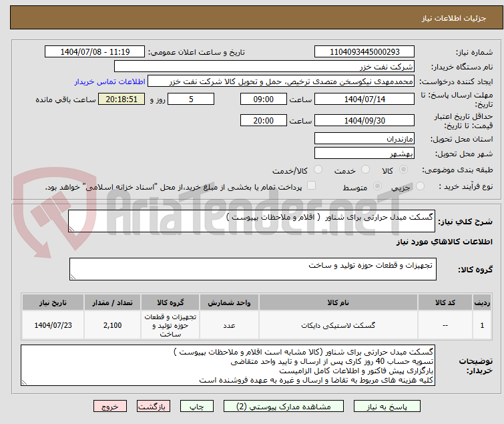The height and width of the screenshot is (424, 504).
Task: Click the resize handle of توضیحات خریدار textarea
Action: [x=25, y=382]
